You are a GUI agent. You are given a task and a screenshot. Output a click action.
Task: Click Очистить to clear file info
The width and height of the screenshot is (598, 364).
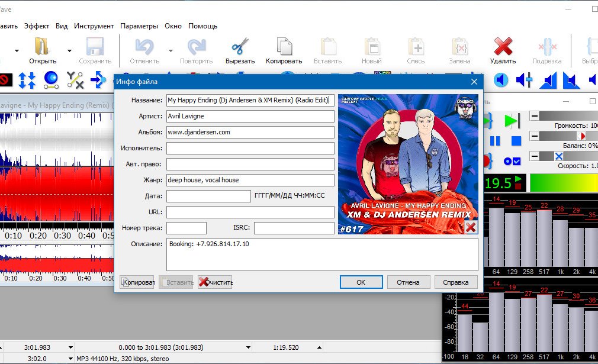pyautogui.click(x=215, y=282)
